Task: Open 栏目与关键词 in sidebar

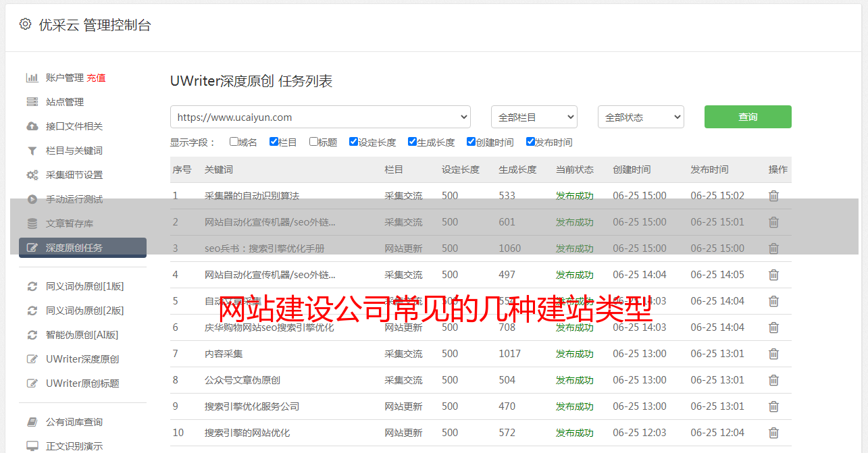Action: pos(74,151)
